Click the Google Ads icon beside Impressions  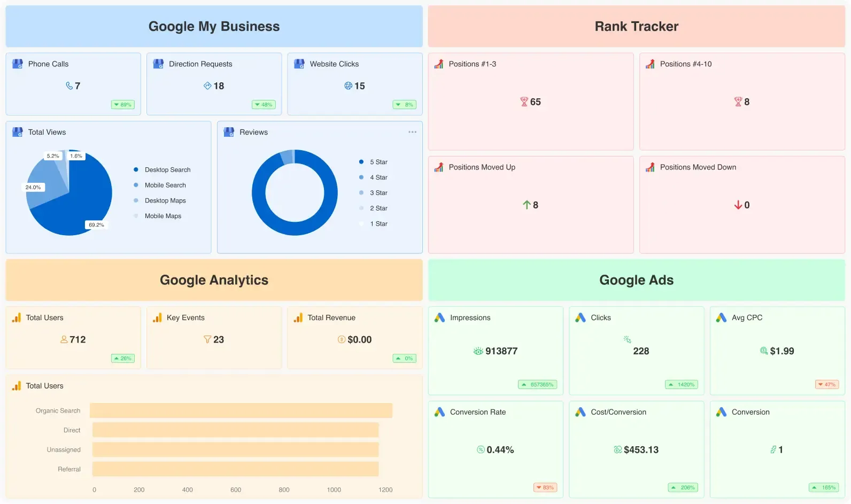[439, 317]
